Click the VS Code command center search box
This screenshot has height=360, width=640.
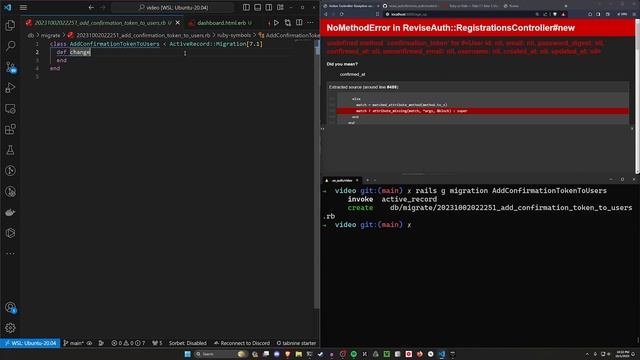[x=173, y=7]
